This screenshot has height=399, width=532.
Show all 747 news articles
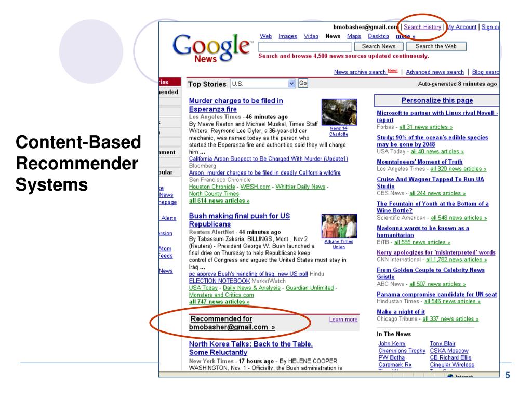click(219, 302)
